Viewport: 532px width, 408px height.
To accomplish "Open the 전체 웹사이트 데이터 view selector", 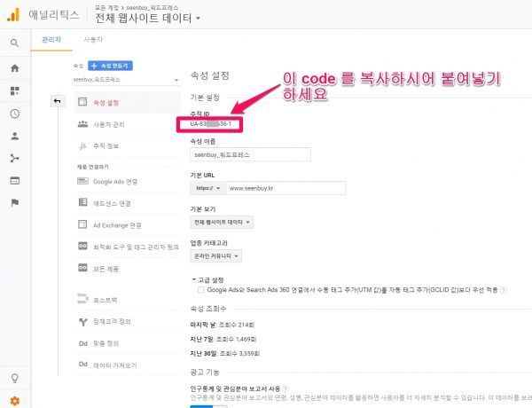I will pos(147,18).
